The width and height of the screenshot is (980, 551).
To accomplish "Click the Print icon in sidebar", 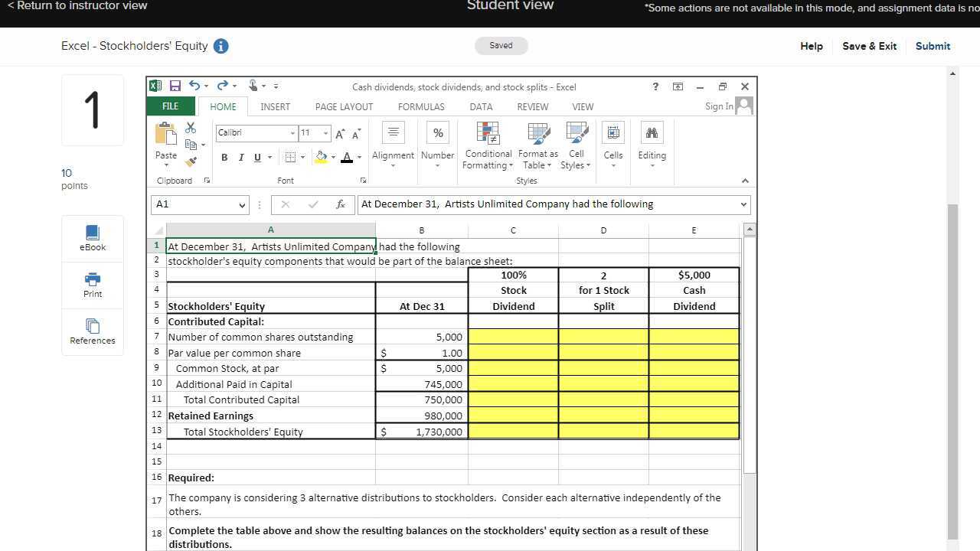I will [x=93, y=284].
